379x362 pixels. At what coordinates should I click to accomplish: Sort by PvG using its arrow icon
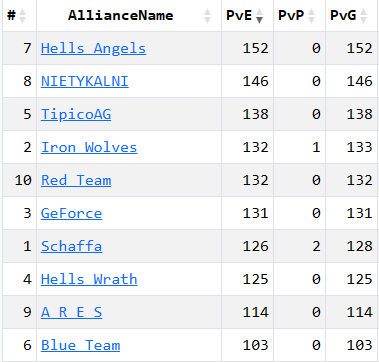[363, 16]
